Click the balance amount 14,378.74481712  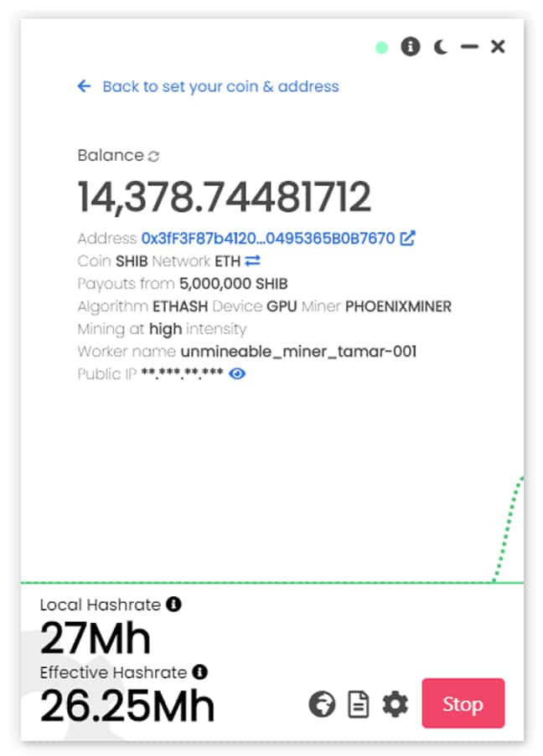pyautogui.click(x=224, y=198)
